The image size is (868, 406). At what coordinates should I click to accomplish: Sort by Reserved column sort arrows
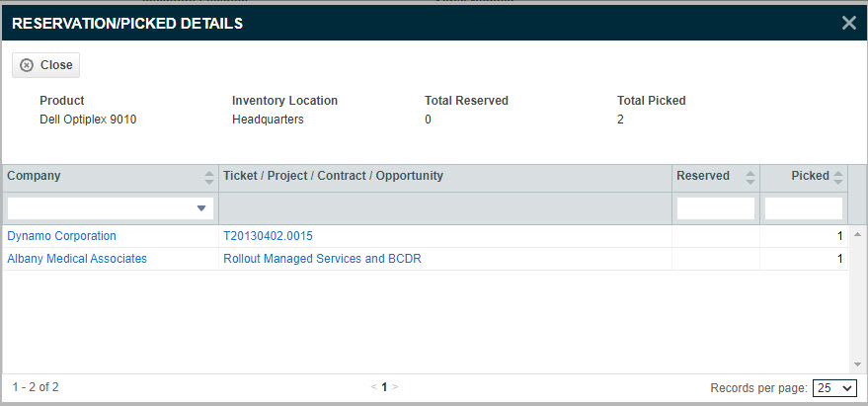(x=750, y=177)
